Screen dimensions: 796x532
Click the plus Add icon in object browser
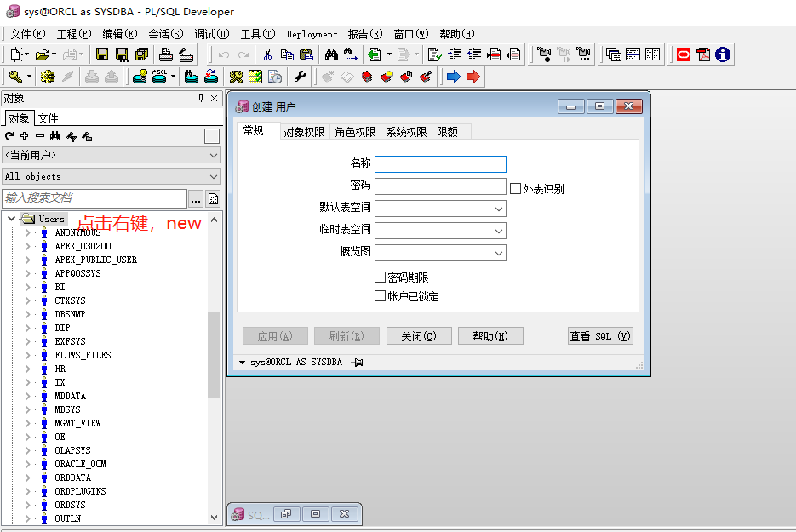click(x=25, y=136)
